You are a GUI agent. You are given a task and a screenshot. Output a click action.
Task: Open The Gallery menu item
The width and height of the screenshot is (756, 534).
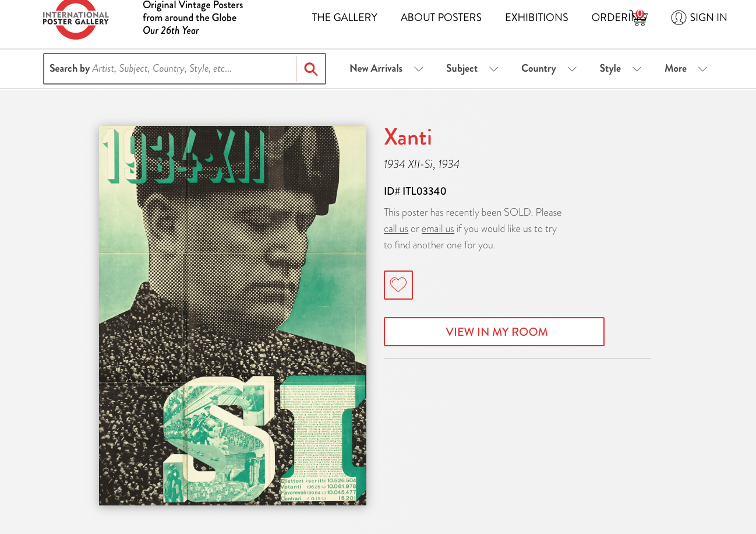click(344, 17)
